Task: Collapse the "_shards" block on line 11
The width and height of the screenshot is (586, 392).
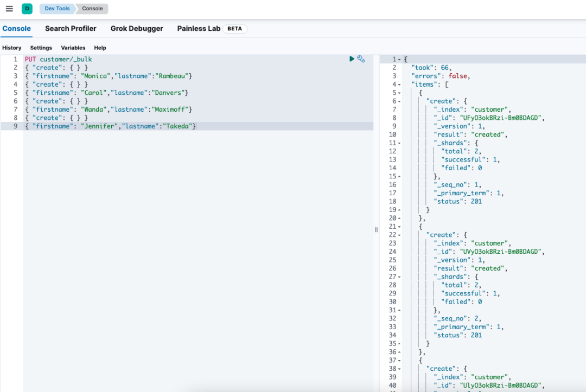Action: coord(400,143)
